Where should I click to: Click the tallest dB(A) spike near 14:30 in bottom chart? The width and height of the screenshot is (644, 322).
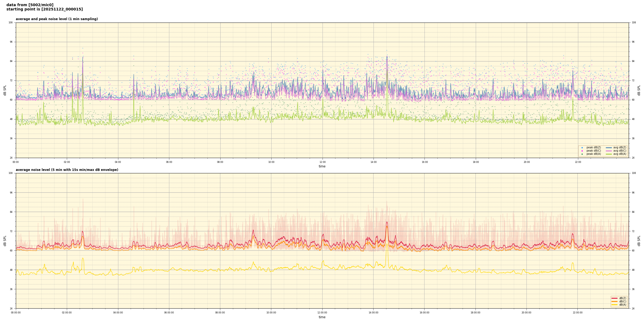coord(387,245)
